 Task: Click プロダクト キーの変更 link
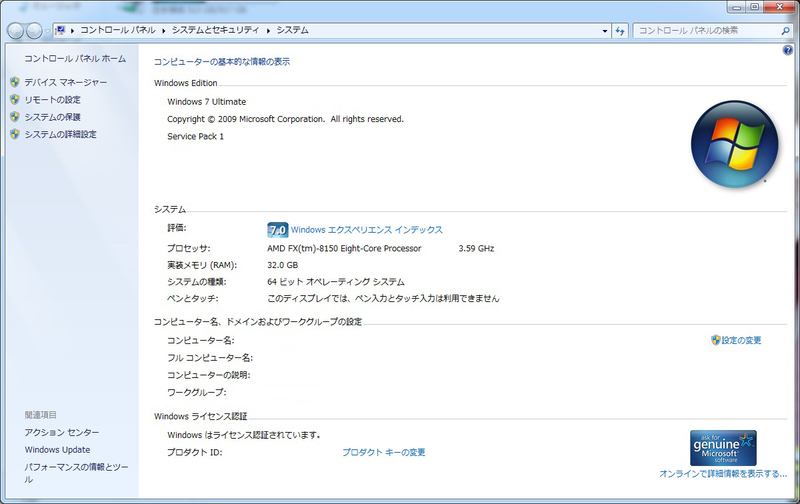[384, 452]
